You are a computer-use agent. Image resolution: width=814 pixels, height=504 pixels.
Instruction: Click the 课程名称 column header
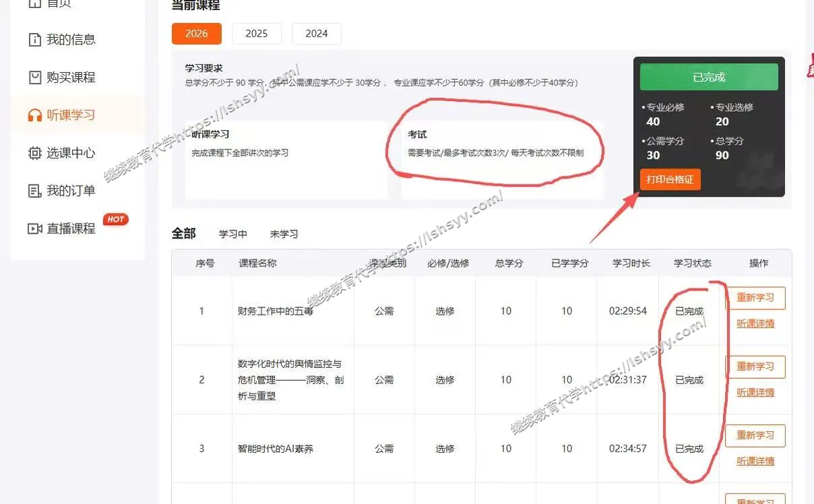257,263
